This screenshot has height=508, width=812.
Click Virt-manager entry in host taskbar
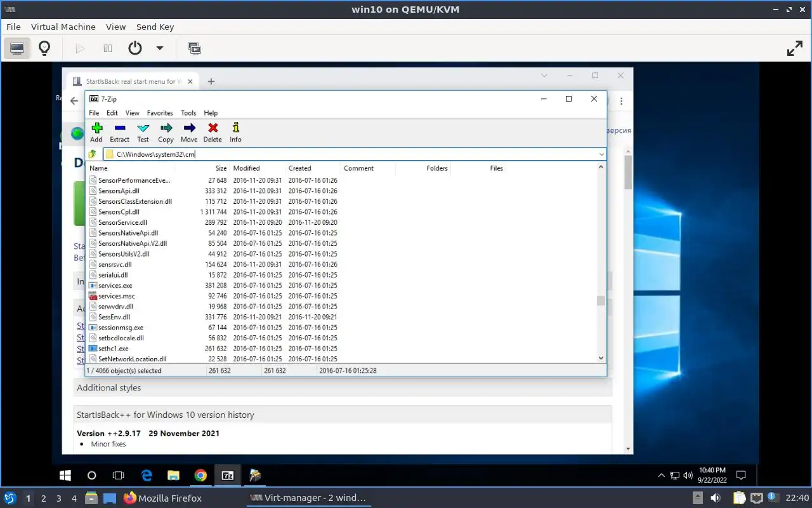tap(308, 498)
